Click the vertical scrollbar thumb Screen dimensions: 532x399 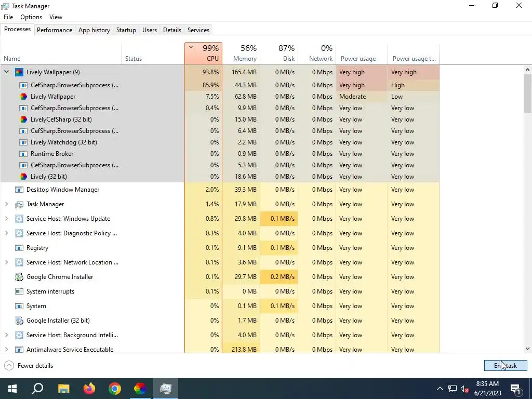527,94
